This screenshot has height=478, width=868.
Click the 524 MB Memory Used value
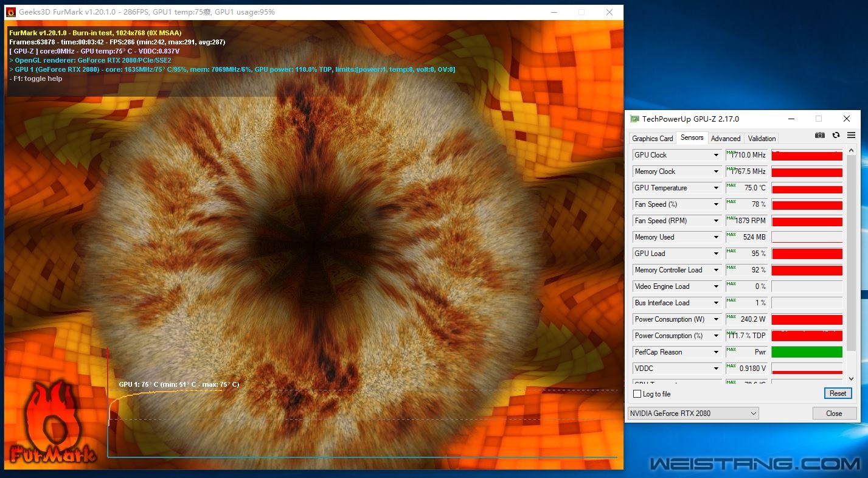pyautogui.click(x=747, y=237)
